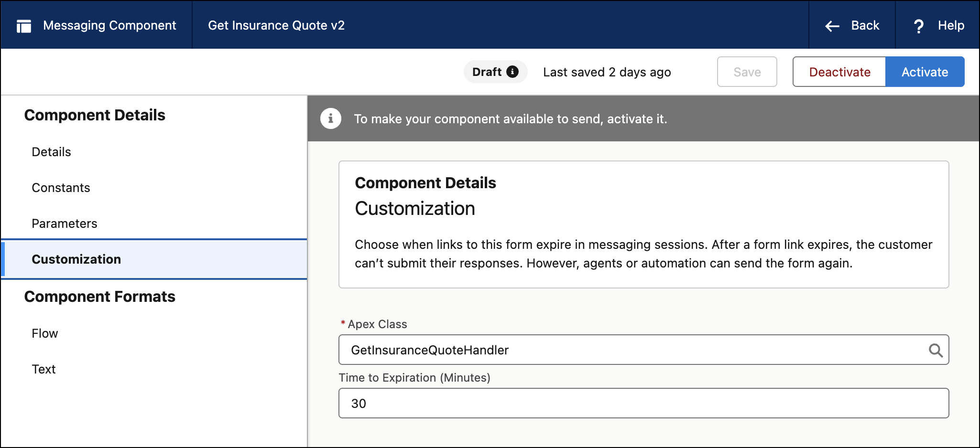Click the search icon in Apex Class field
This screenshot has width=980, height=448.
[936, 351]
